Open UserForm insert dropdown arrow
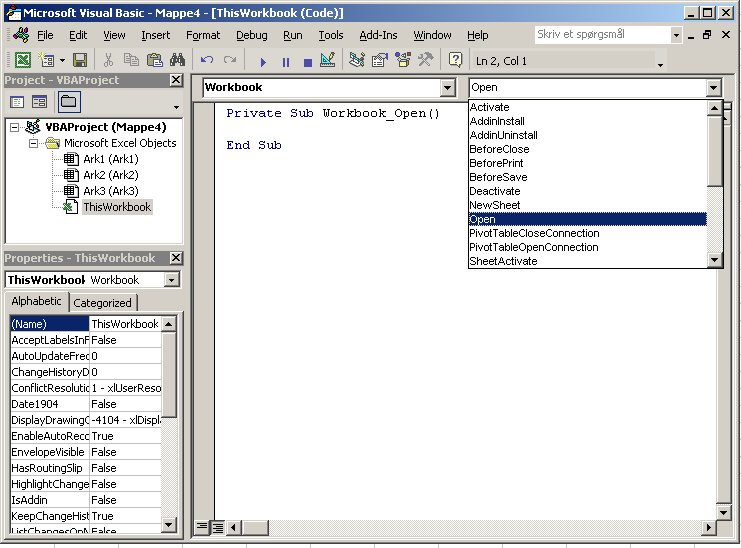741x548 pixels. [62, 60]
